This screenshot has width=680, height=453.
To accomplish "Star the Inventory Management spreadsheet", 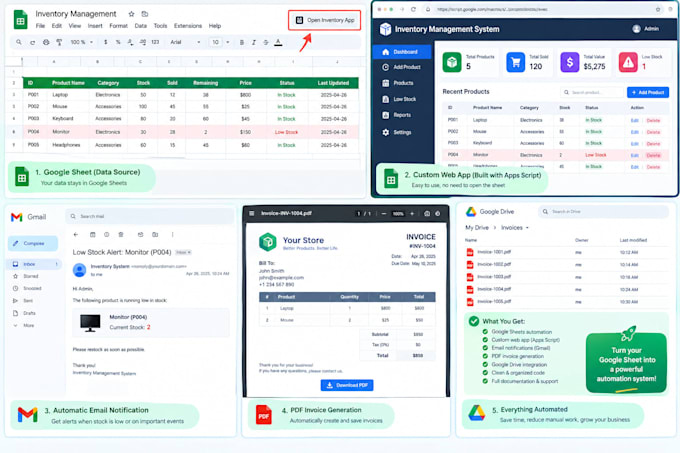I will (131, 14).
